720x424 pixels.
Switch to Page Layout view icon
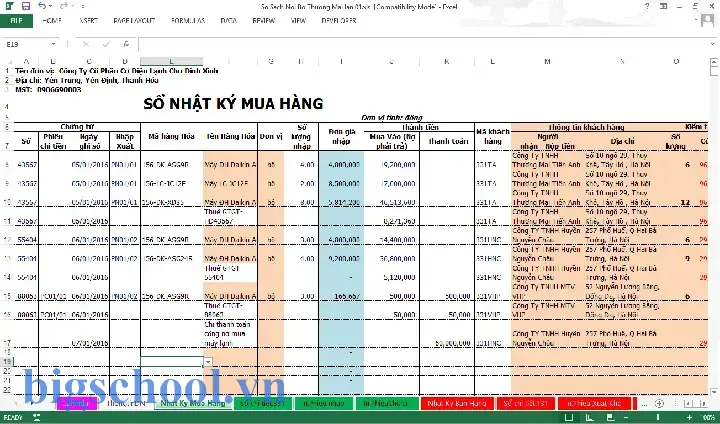(589, 417)
